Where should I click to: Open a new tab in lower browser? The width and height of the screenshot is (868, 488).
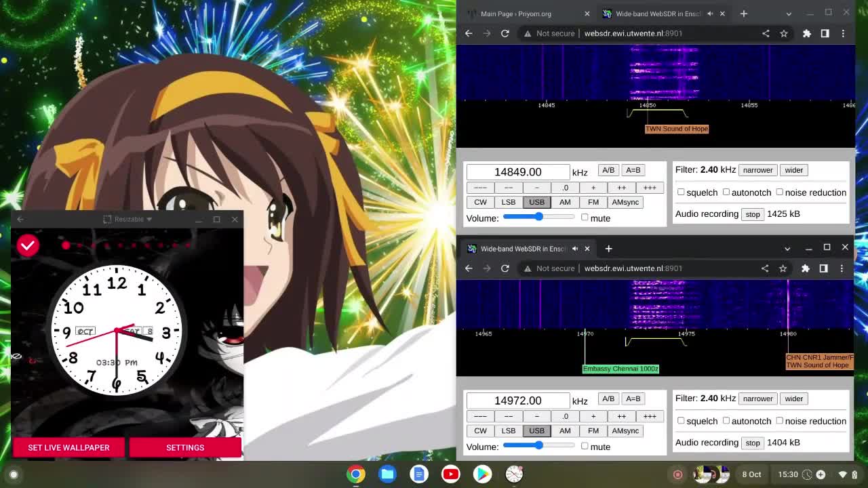(x=608, y=249)
